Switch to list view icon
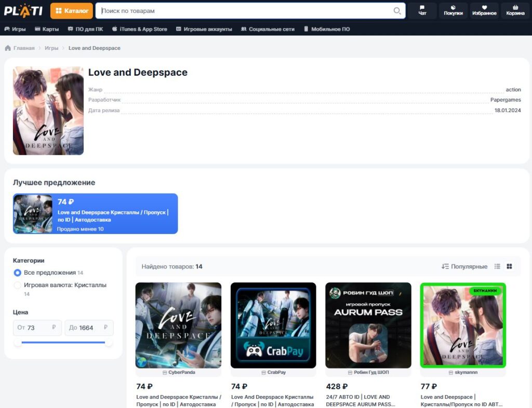 tap(497, 266)
